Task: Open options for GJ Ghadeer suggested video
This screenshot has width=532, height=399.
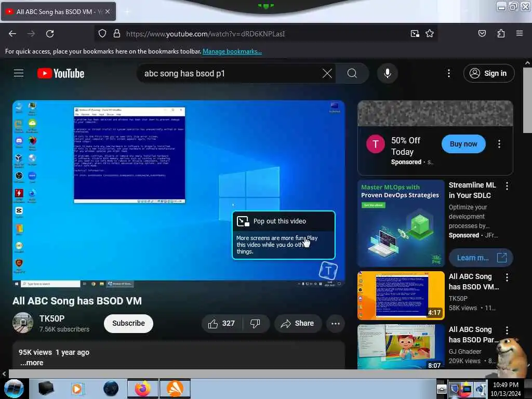Action: click(507, 330)
